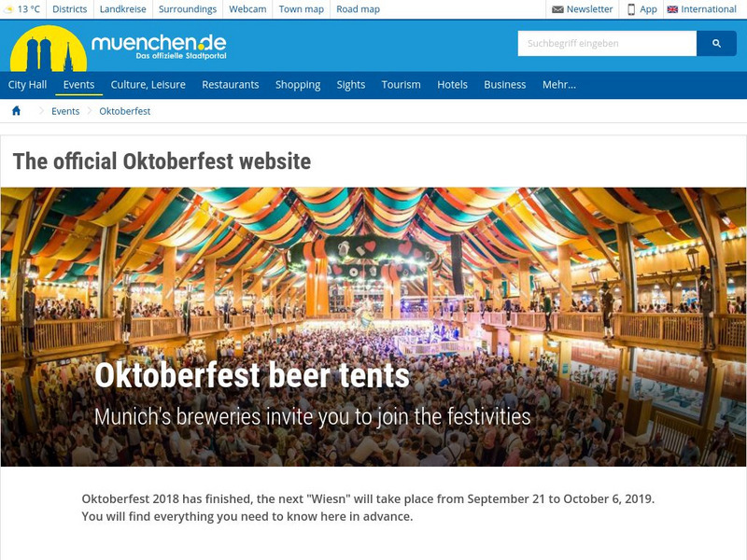Go to Tourism section
Image resolution: width=747 pixels, height=560 pixels.
(401, 85)
